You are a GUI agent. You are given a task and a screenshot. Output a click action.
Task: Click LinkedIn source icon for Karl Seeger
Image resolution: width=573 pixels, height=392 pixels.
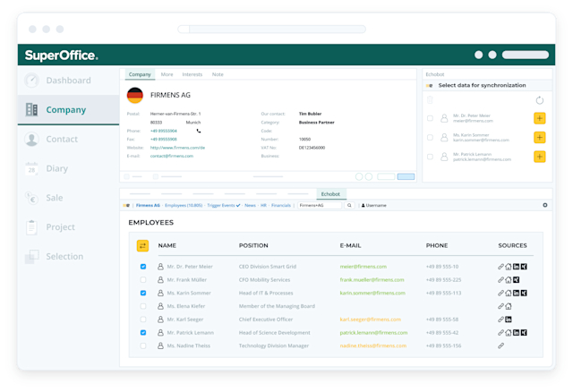point(509,320)
